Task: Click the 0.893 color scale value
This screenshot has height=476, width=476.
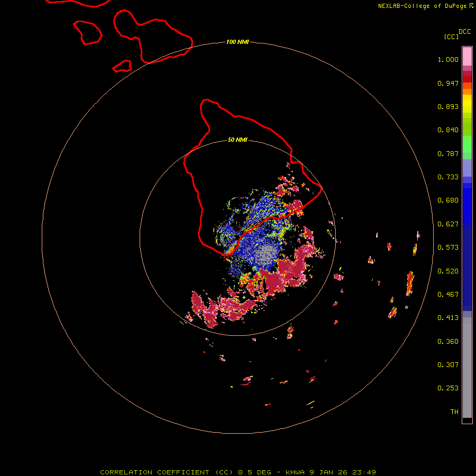Action: click(448, 106)
